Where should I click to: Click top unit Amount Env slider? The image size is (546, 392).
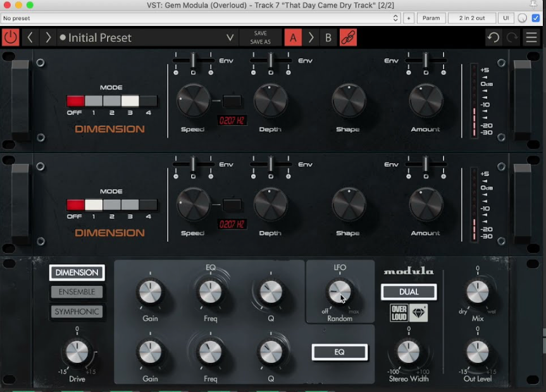[x=426, y=61]
